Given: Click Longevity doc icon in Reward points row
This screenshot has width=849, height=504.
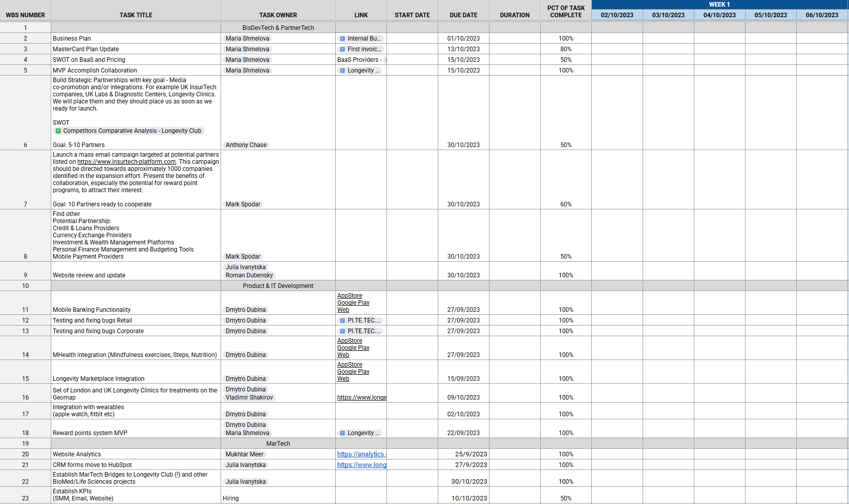Looking at the screenshot, I should [x=342, y=433].
